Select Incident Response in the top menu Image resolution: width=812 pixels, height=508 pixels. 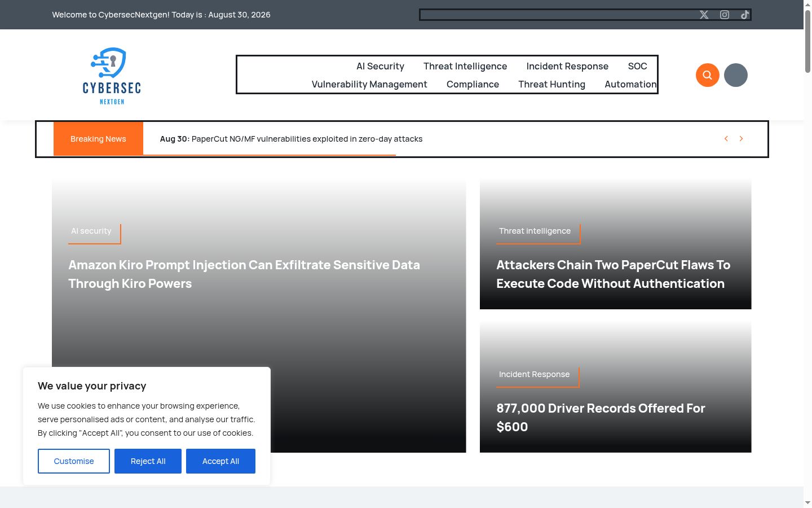[567, 66]
